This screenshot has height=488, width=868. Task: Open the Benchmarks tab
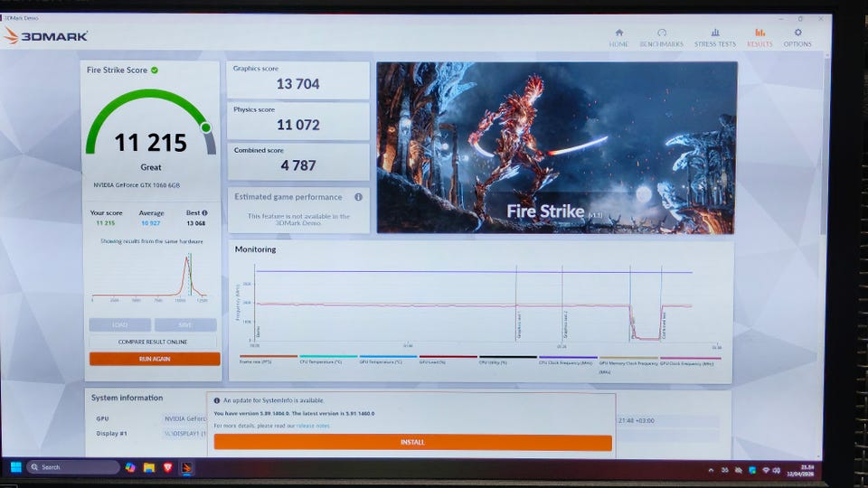(662, 38)
